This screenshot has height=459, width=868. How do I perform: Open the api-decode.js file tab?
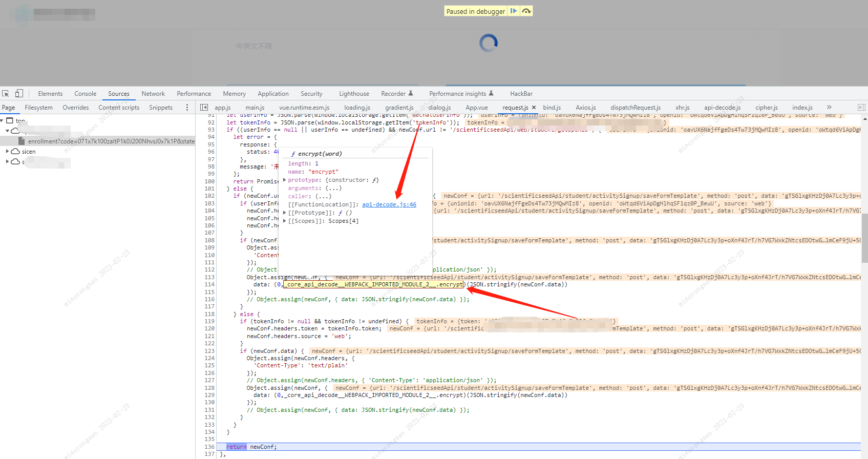[x=722, y=108]
